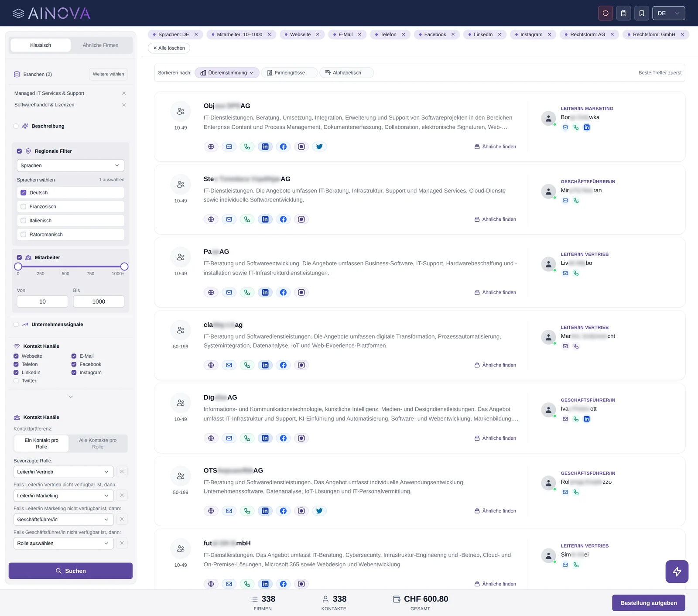698x616 pixels.
Task: Open LinkedIn icon on Ste… AG card
Action: click(265, 219)
